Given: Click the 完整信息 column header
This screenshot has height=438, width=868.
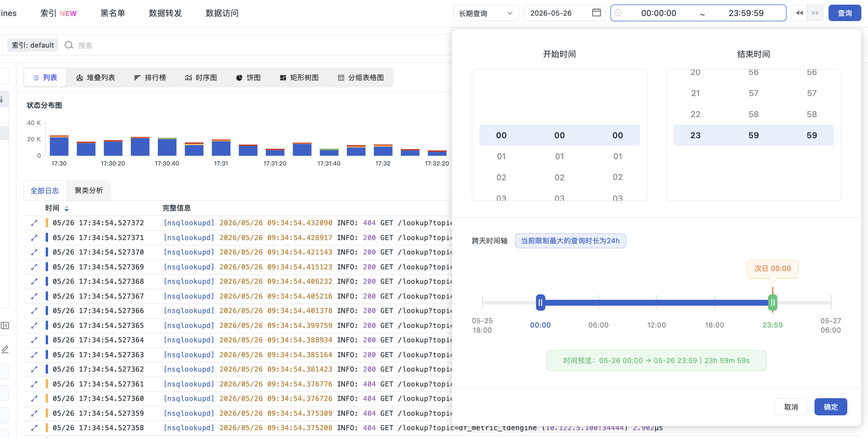Looking at the screenshot, I should pyautogui.click(x=177, y=208).
